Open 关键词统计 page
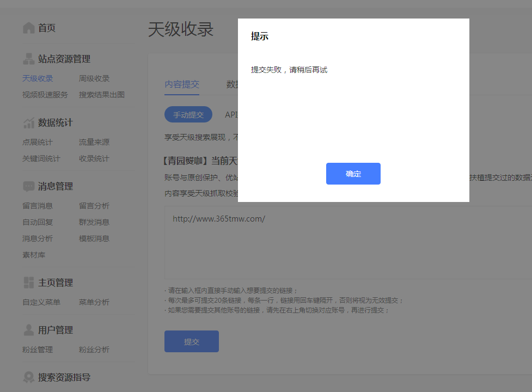Image resolution: width=532 pixels, height=392 pixels. tap(41, 158)
